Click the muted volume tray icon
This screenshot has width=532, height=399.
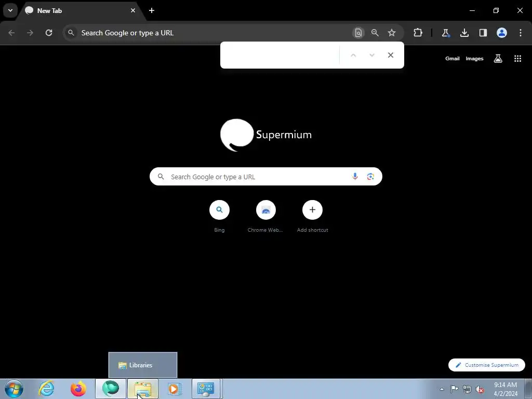(480, 389)
